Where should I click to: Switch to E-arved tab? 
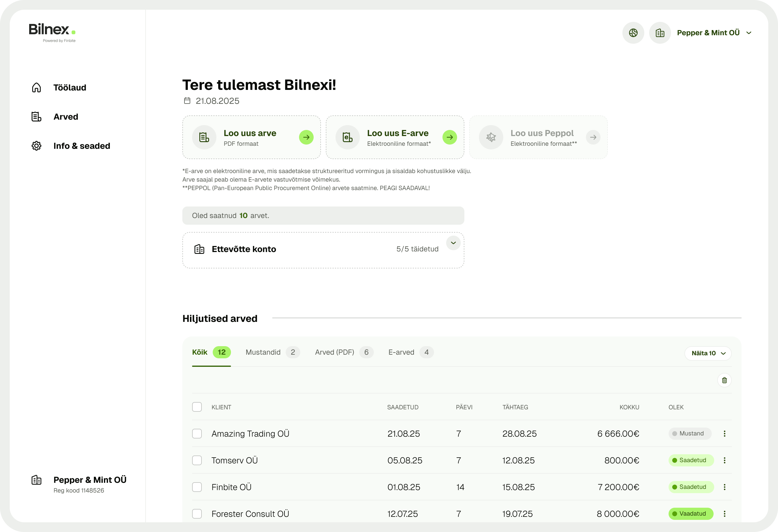tap(411, 352)
